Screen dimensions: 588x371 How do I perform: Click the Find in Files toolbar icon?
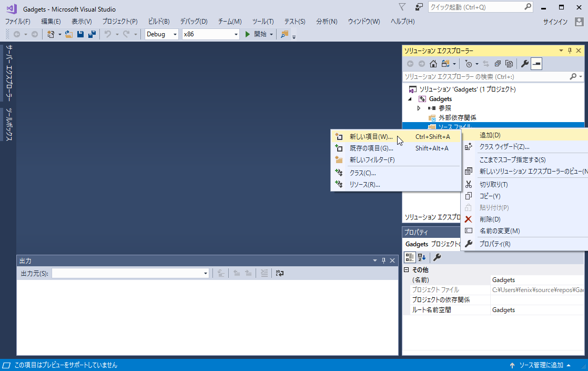click(285, 34)
